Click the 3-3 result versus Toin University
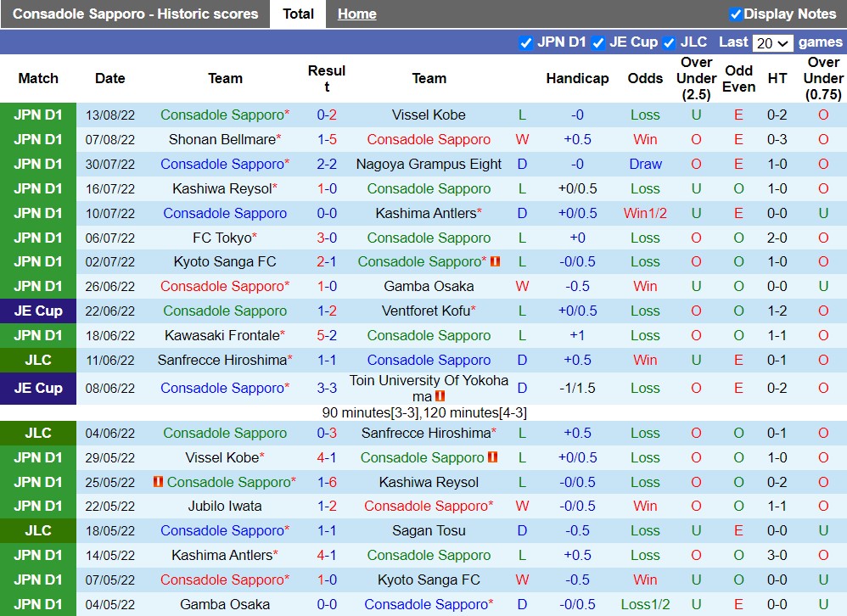 pyautogui.click(x=327, y=389)
